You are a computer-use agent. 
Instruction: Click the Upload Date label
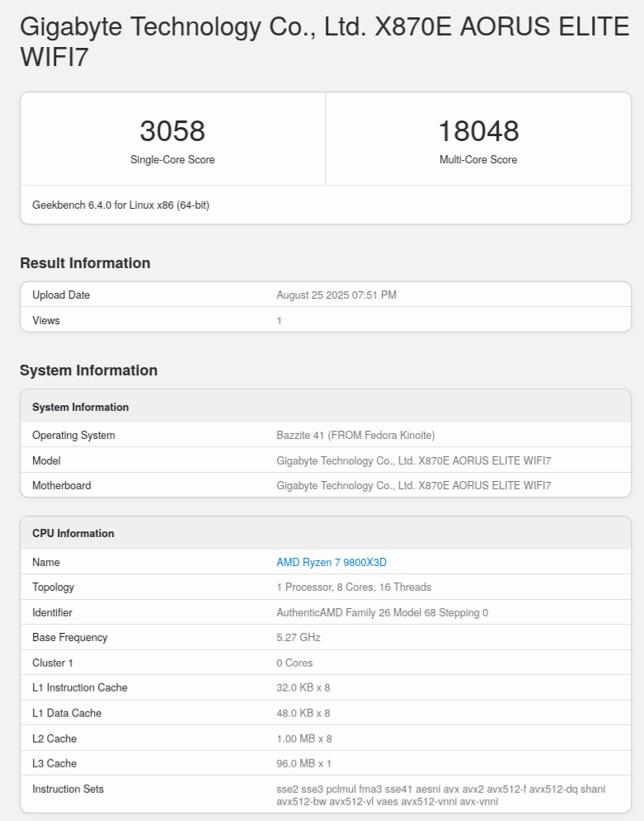[x=61, y=295]
